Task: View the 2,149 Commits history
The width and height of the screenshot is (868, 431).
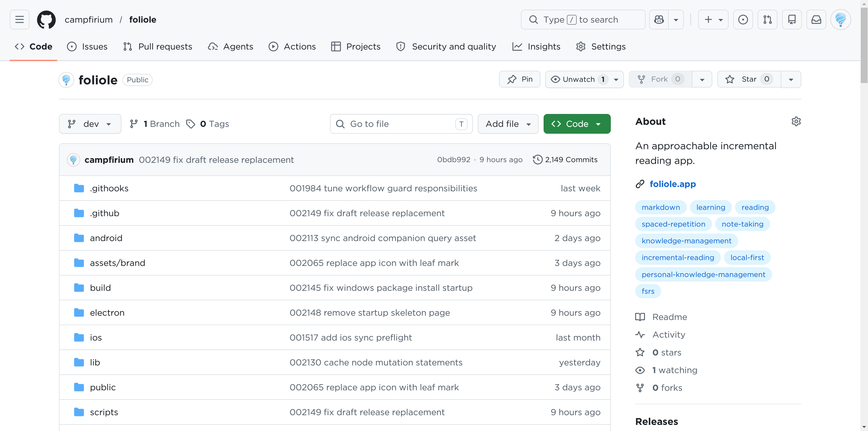Action: (565, 159)
